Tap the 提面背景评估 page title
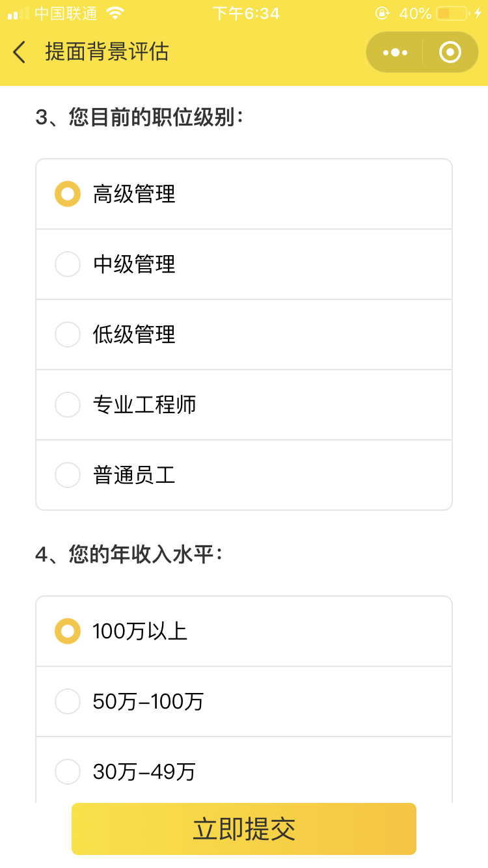Viewport: 488px width, 868px height. (107, 52)
